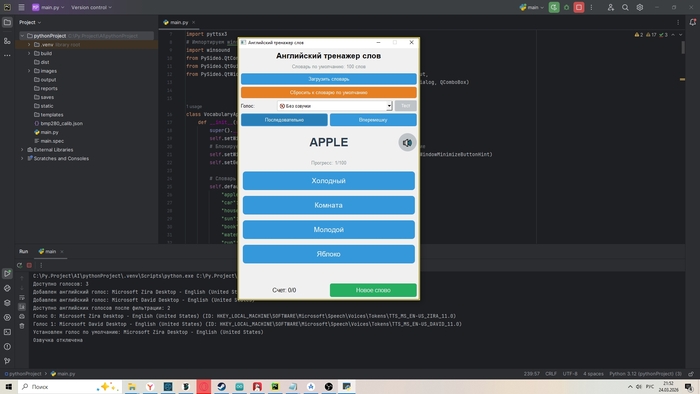
Task: Open the Python Console tool window
Action: pyautogui.click(x=7, y=288)
